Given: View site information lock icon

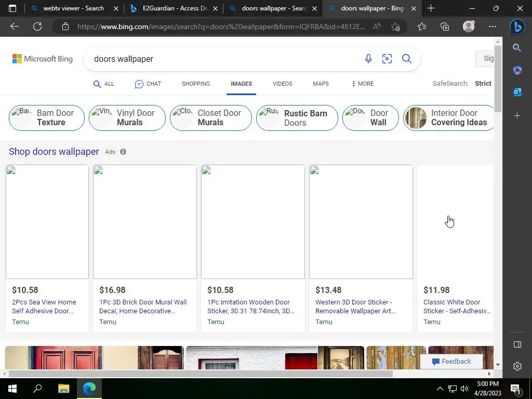Looking at the screenshot, I should [65, 26].
